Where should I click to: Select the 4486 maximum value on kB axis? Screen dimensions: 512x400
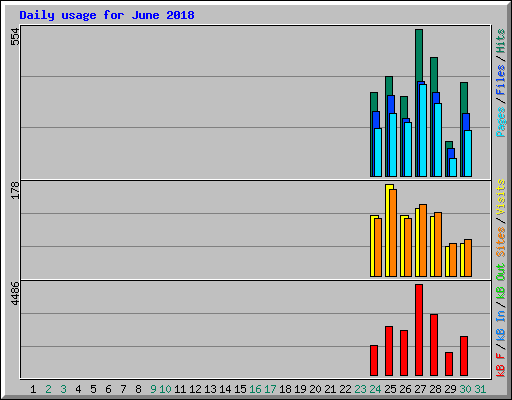(x=16, y=294)
